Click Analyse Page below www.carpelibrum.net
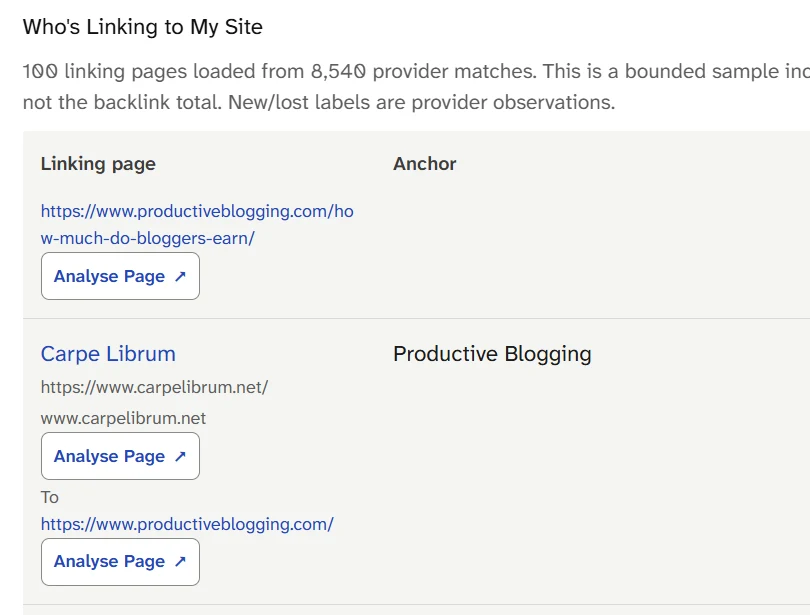Image resolution: width=810 pixels, height=615 pixels. [120, 456]
